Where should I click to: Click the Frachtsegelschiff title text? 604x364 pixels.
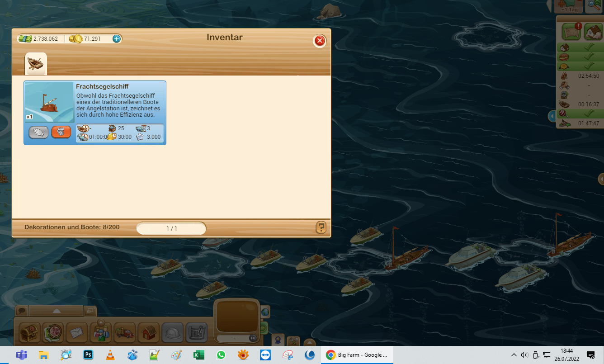[102, 86]
